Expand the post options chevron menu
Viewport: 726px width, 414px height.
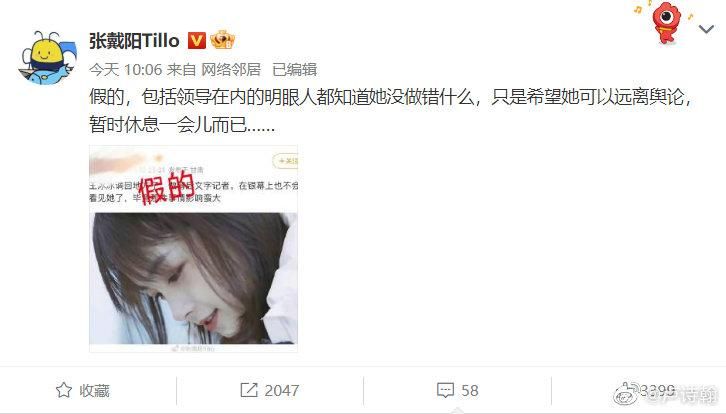(x=706, y=29)
